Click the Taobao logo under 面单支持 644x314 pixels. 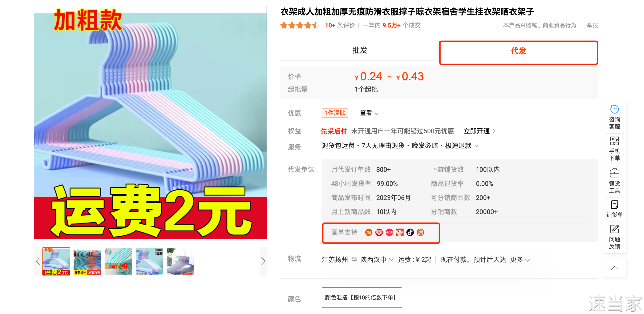pos(369,232)
